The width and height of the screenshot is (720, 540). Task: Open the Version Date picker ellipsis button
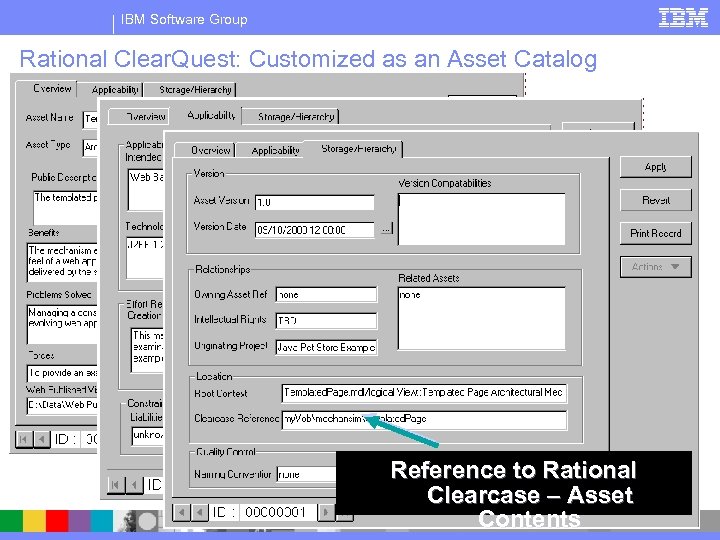click(387, 229)
